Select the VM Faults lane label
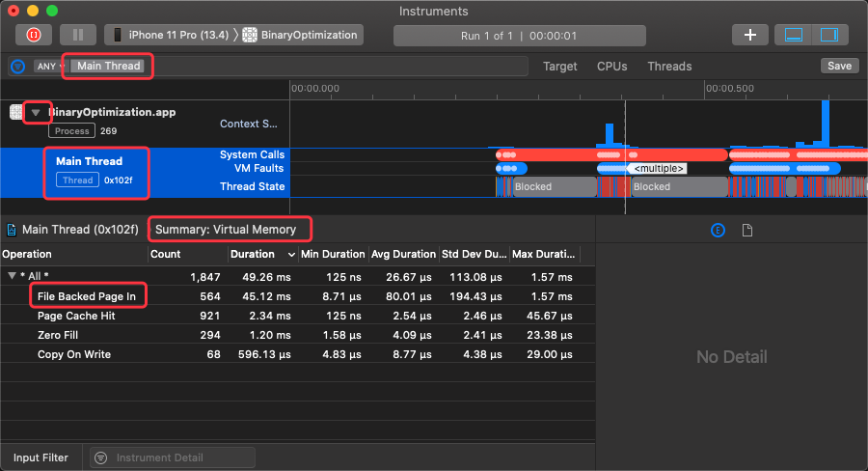 [x=258, y=168]
